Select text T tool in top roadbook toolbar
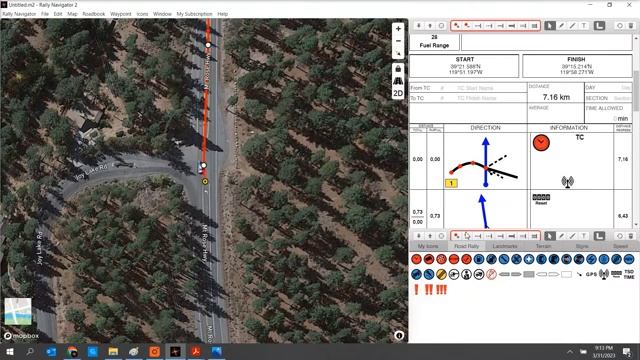The height and width of the screenshot is (360, 640). point(584,26)
